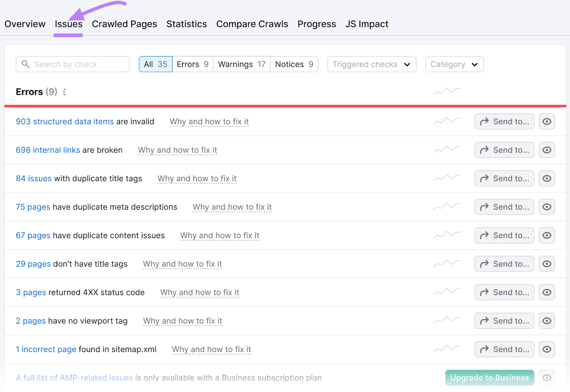
Task: Click the magnifier icon in the search field
Action: click(x=25, y=64)
